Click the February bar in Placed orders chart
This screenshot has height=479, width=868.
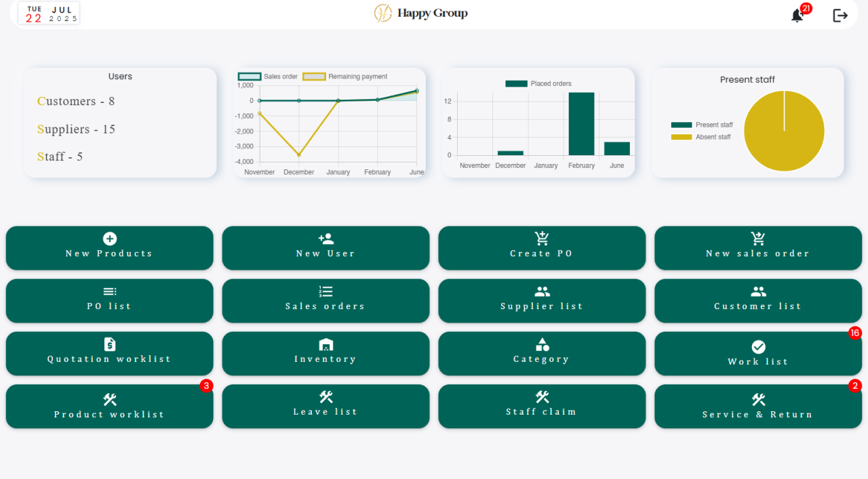(581, 124)
